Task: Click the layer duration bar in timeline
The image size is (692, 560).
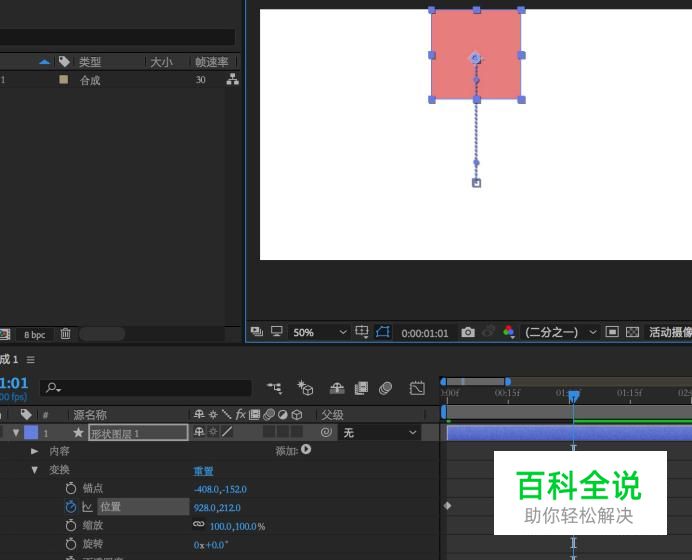Action: click(569, 433)
